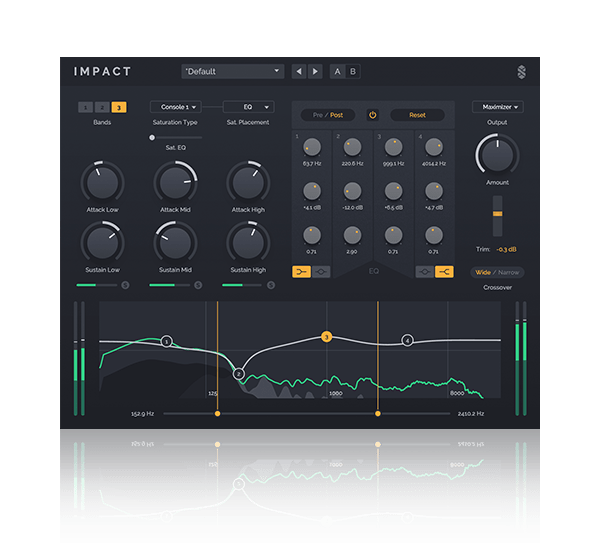Viewport: 600px width, 543px height.
Task: Click the low band level slider
Action: pos(97,285)
